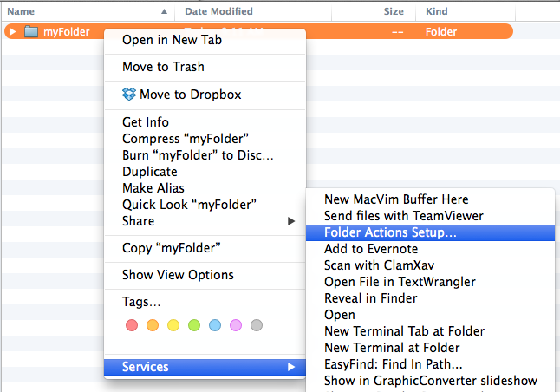Select Send files with TeamViewer
This screenshot has height=392, width=560.
(x=430, y=216)
